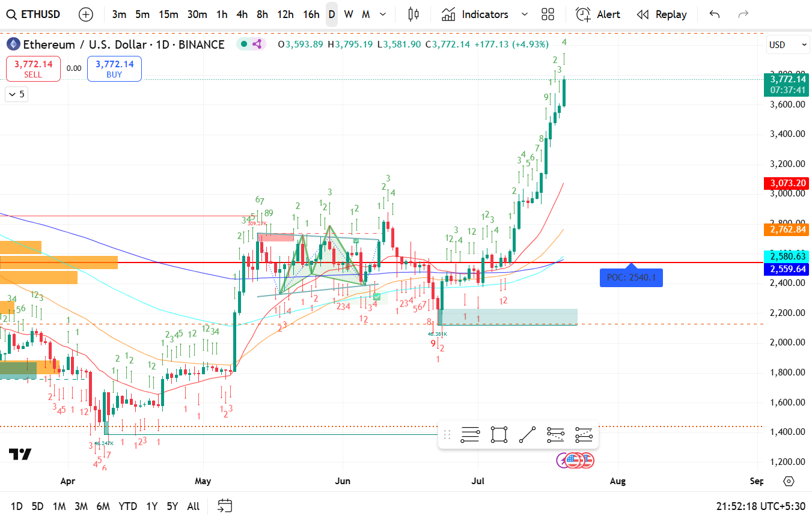The width and height of the screenshot is (812, 516).
Task: Click the Ethereum coin logo in legend
Action: [13, 44]
